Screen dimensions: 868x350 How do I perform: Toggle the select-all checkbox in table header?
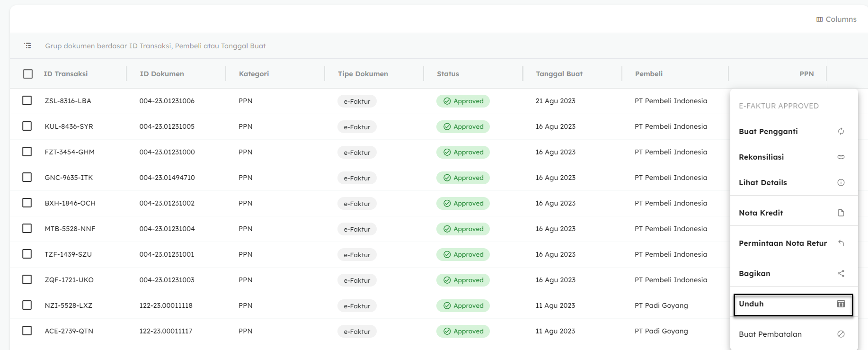(28, 74)
